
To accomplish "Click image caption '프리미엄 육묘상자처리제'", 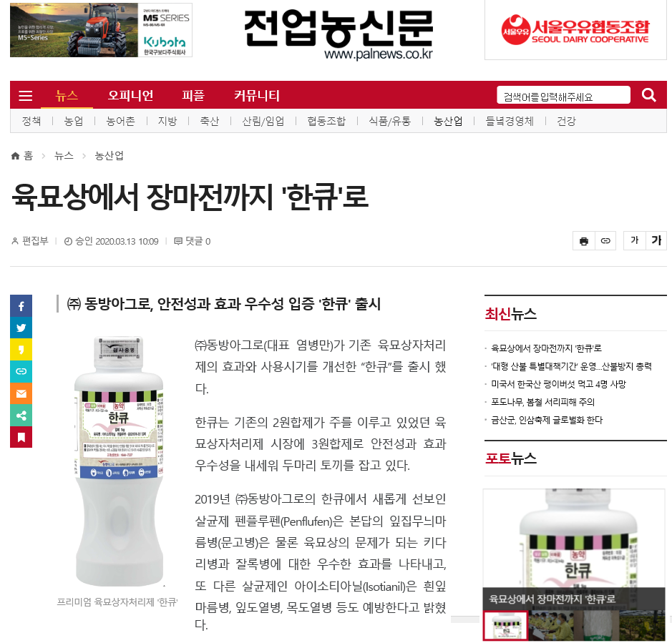I will [117, 602].
